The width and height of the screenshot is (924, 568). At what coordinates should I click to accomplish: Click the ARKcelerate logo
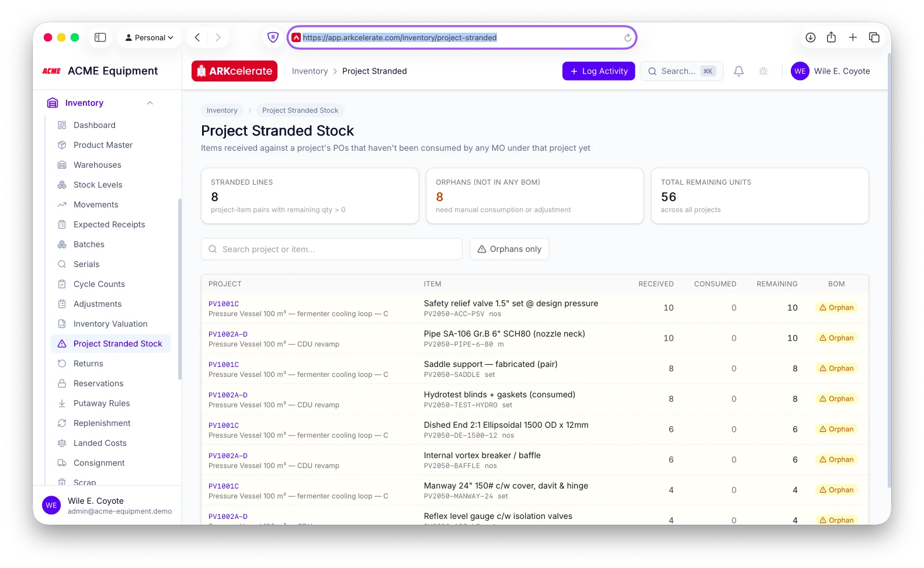[235, 71]
